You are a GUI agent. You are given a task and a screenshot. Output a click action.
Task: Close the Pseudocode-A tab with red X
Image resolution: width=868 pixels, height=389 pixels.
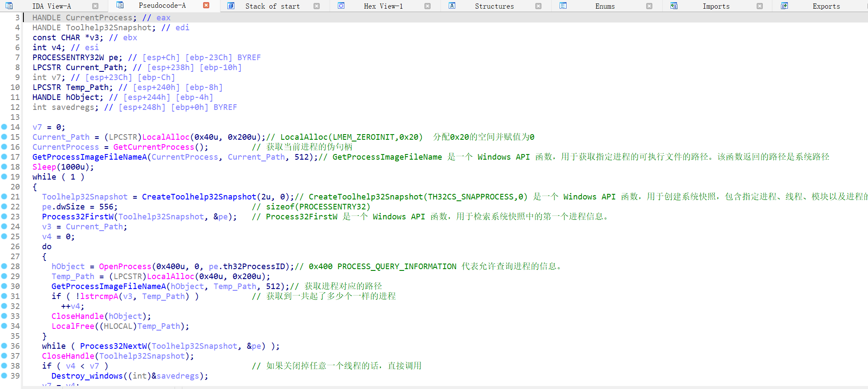[x=206, y=6]
